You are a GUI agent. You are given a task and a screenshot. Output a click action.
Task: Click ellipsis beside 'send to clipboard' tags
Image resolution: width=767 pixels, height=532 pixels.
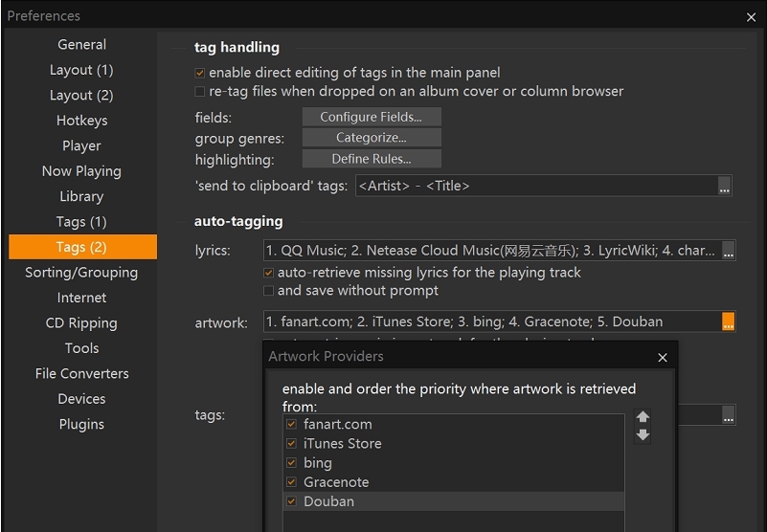[725, 187]
